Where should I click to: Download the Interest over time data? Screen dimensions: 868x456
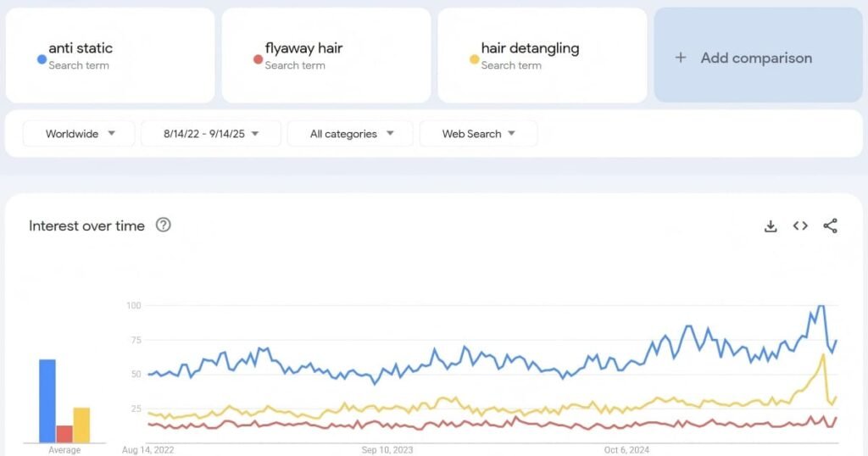(771, 225)
